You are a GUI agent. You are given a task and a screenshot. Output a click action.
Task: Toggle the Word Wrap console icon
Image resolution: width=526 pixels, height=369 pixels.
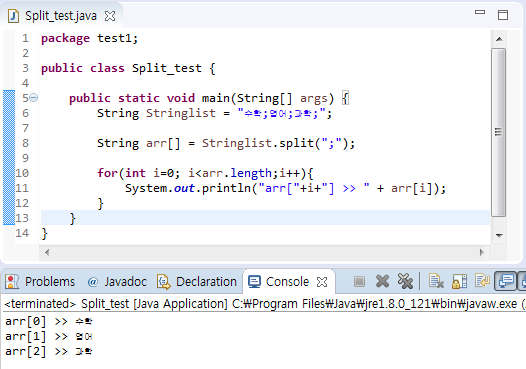[482, 281]
